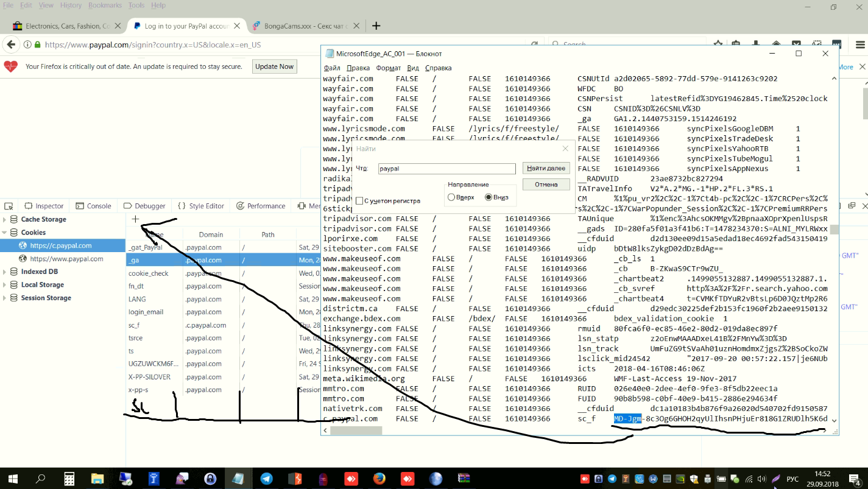
Task: Open Notepad Файл menu
Action: click(332, 68)
